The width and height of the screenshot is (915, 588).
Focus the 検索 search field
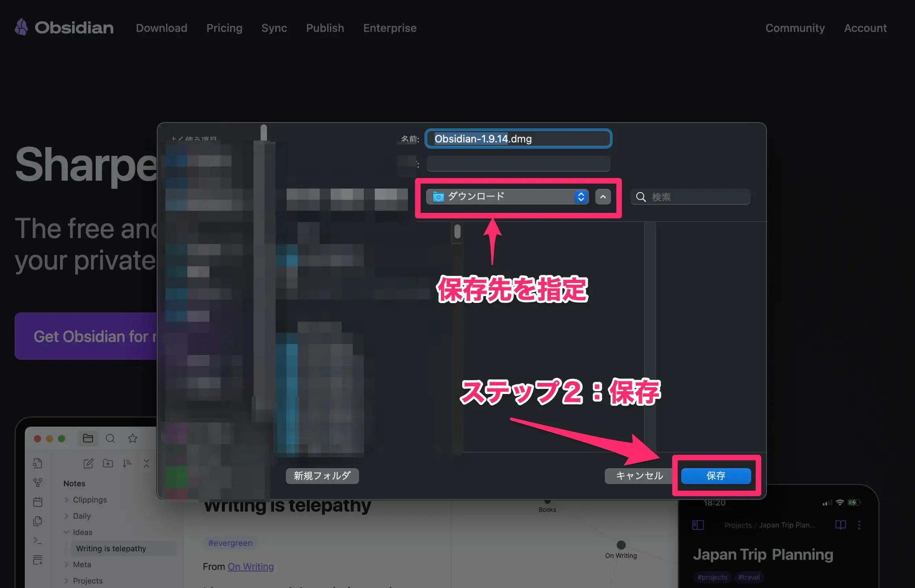point(691,197)
